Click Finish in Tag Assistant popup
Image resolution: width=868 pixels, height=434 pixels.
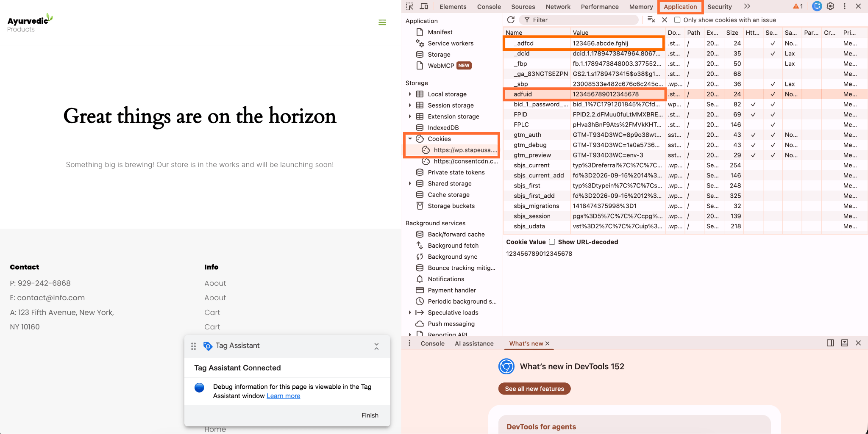coord(370,415)
